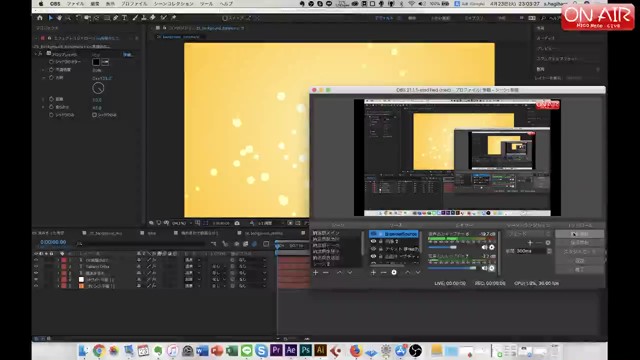Enable the Shadow Only checkbox
Screen dimensions: 640x360
[94, 115]
